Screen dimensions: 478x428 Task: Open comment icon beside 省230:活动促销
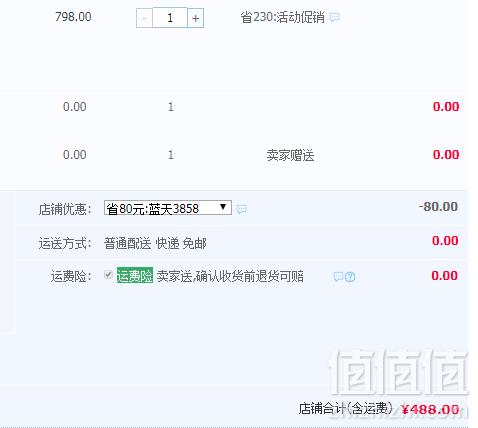point(335,17)
